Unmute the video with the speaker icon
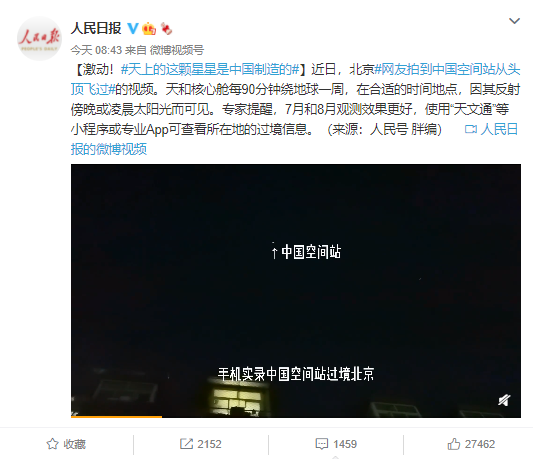The width and height of the screenshot is (533, 459). 504,400
